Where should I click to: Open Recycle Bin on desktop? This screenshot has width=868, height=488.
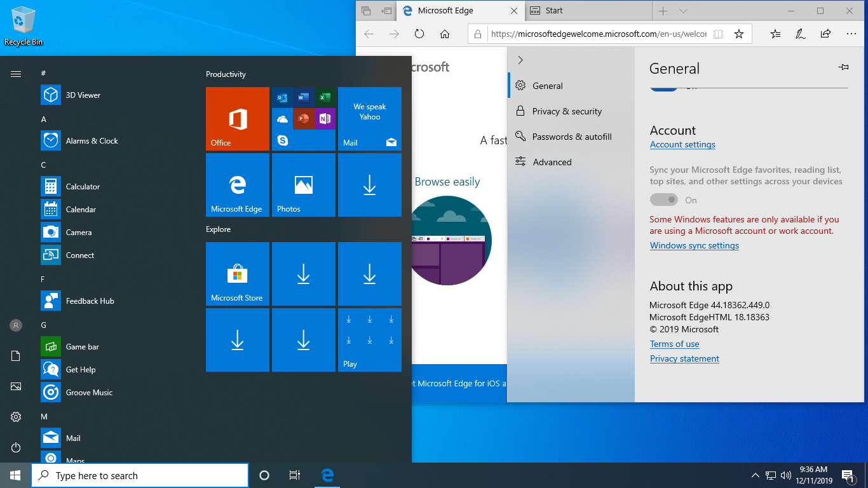coord(24,25)
